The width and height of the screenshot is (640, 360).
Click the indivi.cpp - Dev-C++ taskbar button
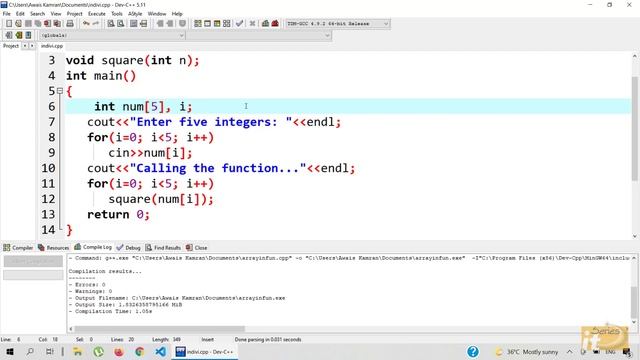pos(204,351)
